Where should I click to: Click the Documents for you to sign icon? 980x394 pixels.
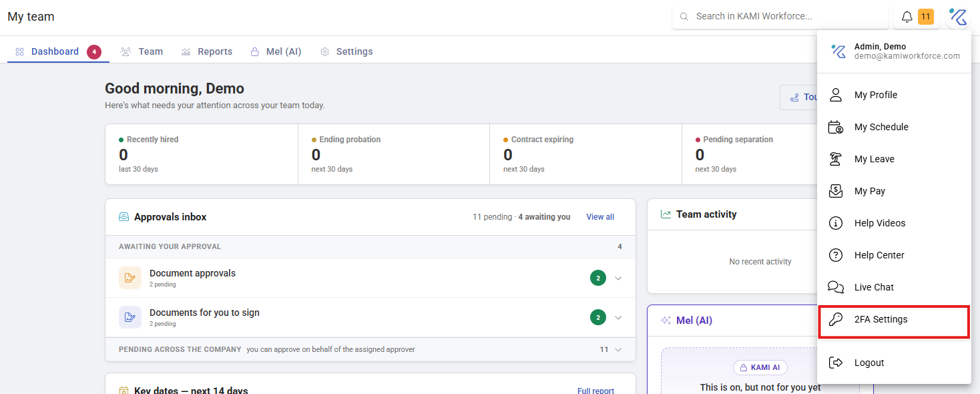coord(130,317)
